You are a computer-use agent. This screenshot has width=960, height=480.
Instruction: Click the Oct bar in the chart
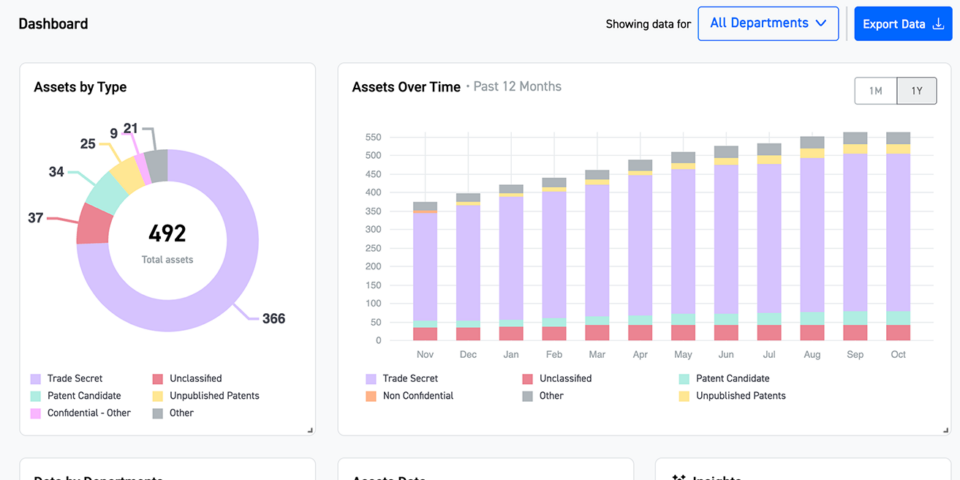(898, 236)
